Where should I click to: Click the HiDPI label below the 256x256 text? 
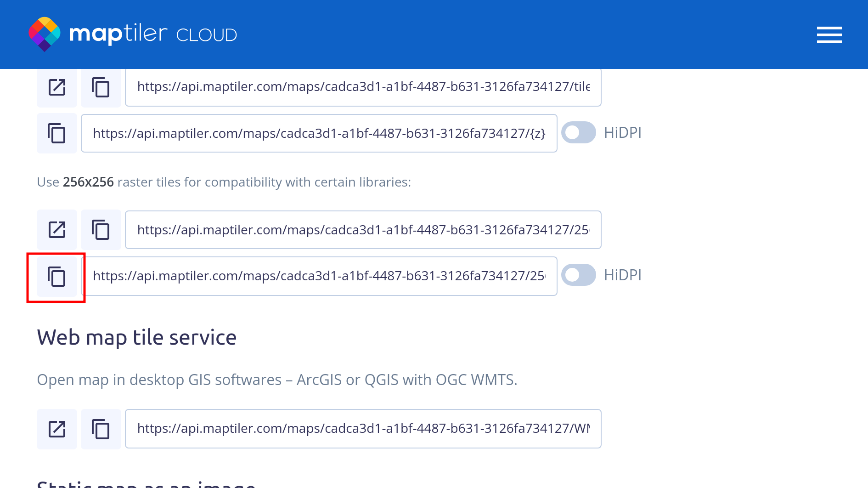[622, 275]
